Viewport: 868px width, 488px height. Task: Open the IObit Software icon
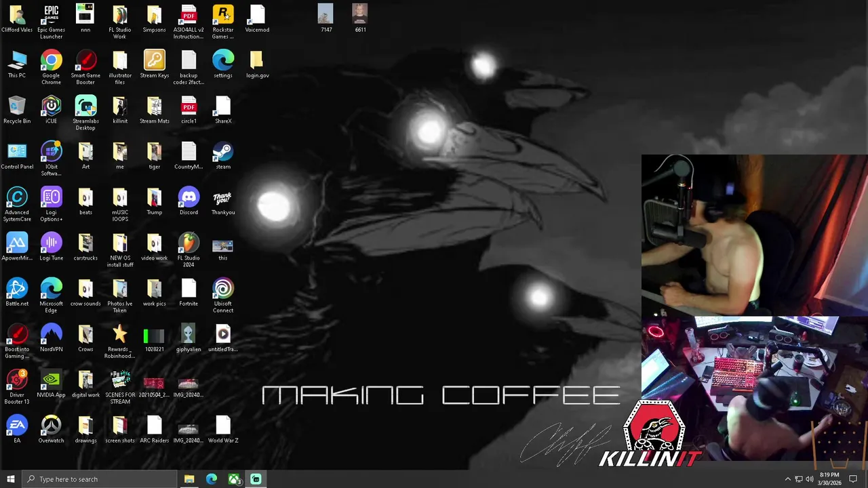(51, 152)
